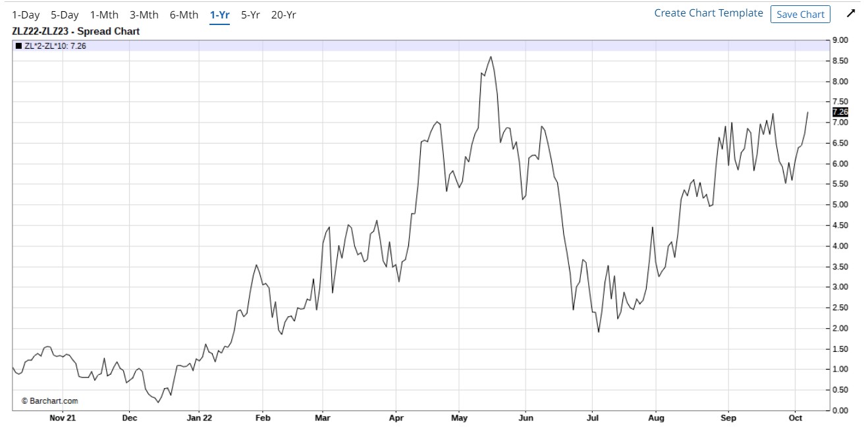Click the 7.26 current price label
The width and height of the screenshot is (868, 448).
(x=840, y=112)
